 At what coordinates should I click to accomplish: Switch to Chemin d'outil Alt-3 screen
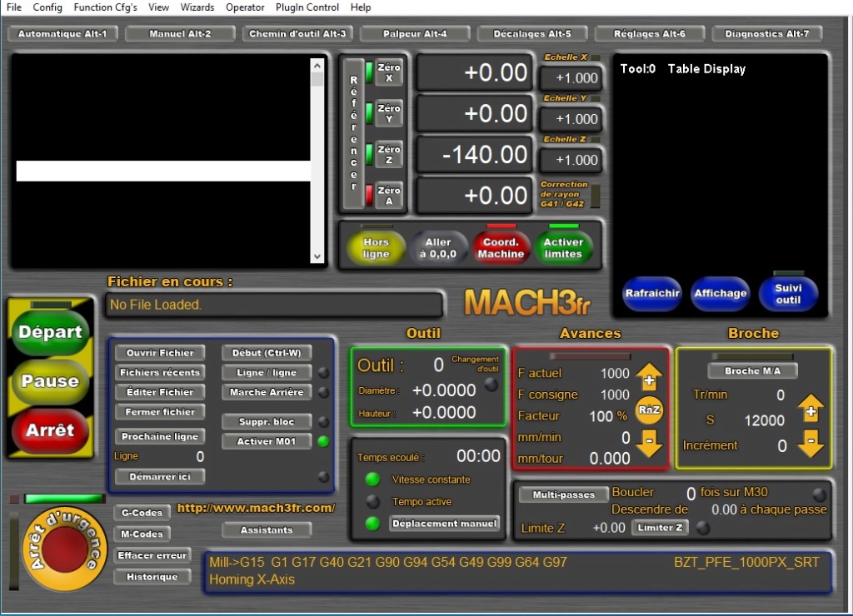click(297, 33)
